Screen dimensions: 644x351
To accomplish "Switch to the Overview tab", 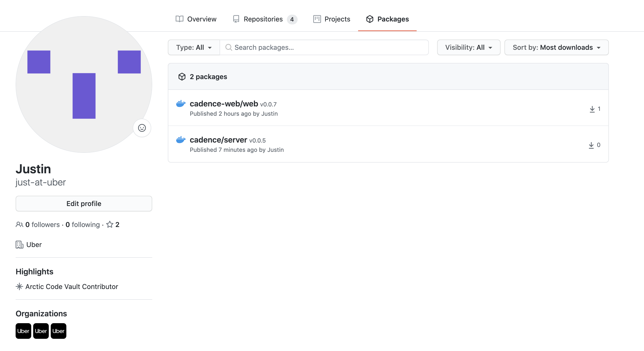I will (196, 19).
